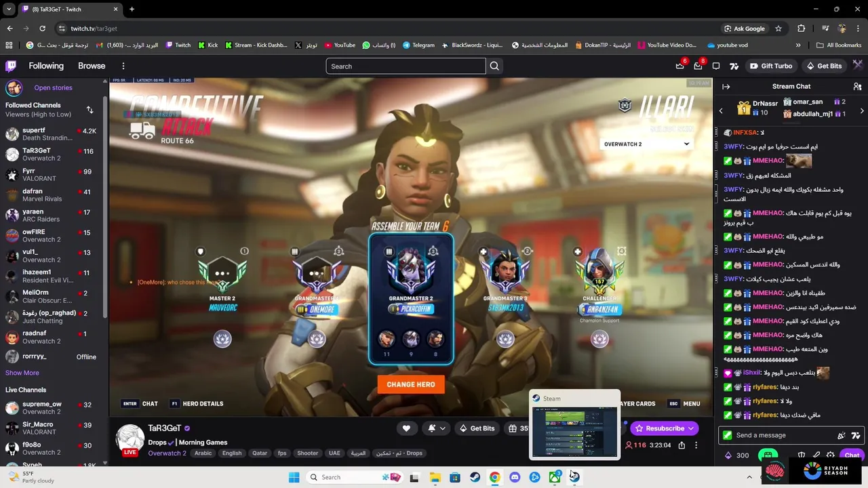868x488 pixels.
Task: Open the YouTube bookmark
Action: tap(340, 45)
